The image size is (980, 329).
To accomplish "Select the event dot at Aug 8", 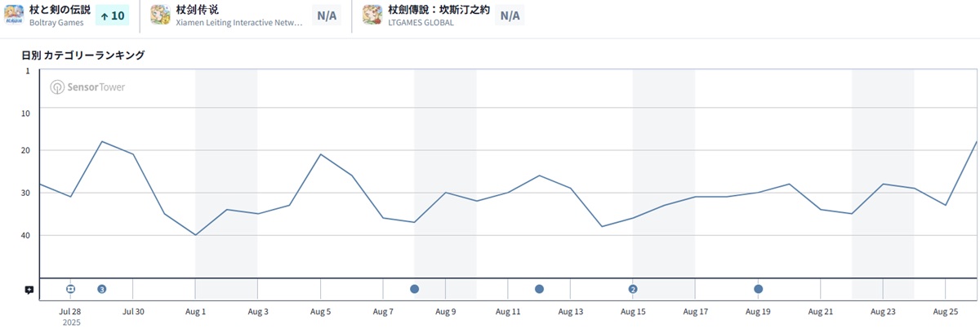I will click(x=414, y=289).
